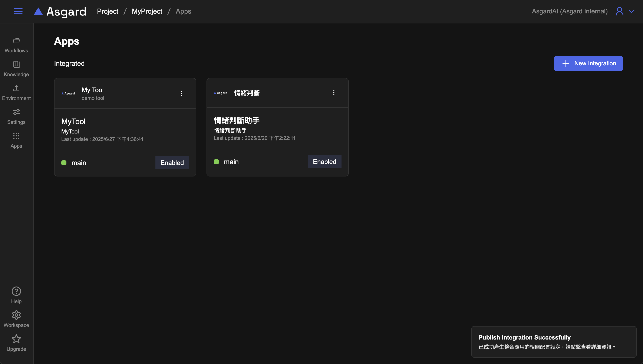Open Workflows from the sidebar
This screenshot has height=364, width=643.
point(16,45)
